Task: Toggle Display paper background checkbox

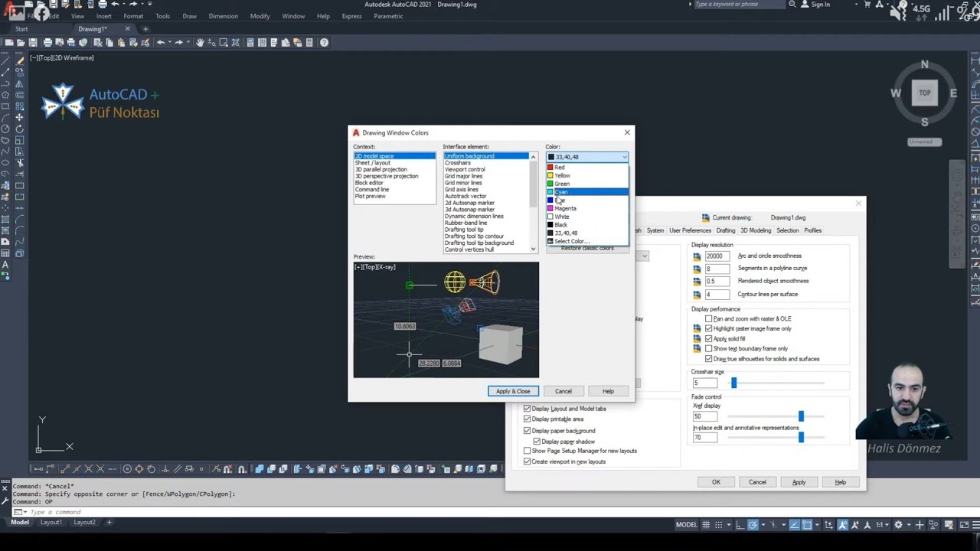Action: click(x=527, y=430)
